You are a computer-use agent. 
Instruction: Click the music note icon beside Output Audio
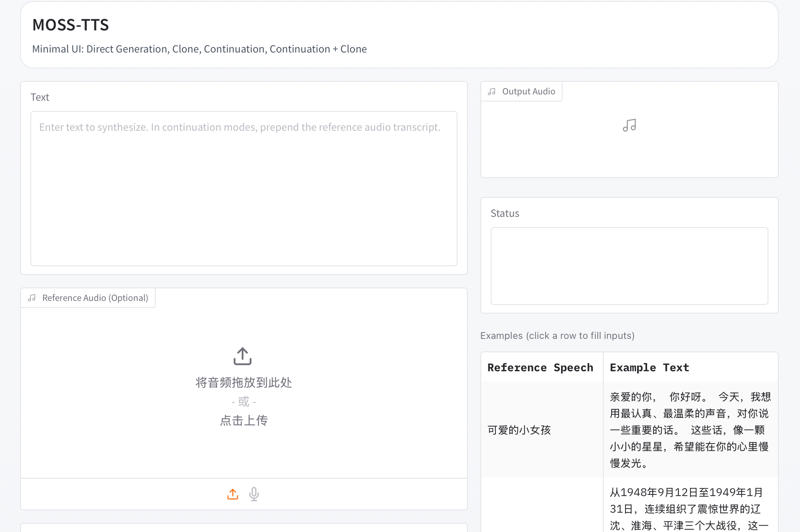pos(491,91)
